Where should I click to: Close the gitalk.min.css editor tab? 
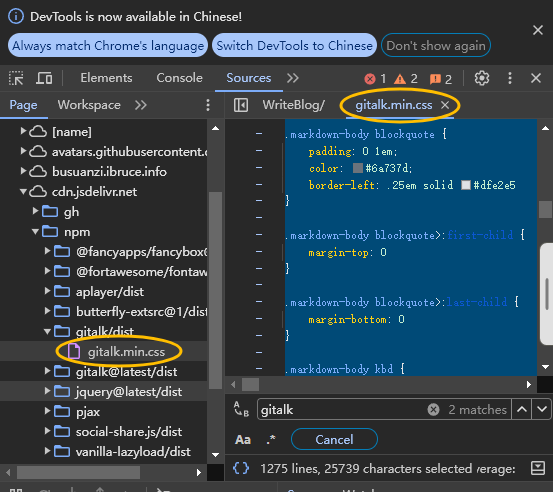point(445,105)
